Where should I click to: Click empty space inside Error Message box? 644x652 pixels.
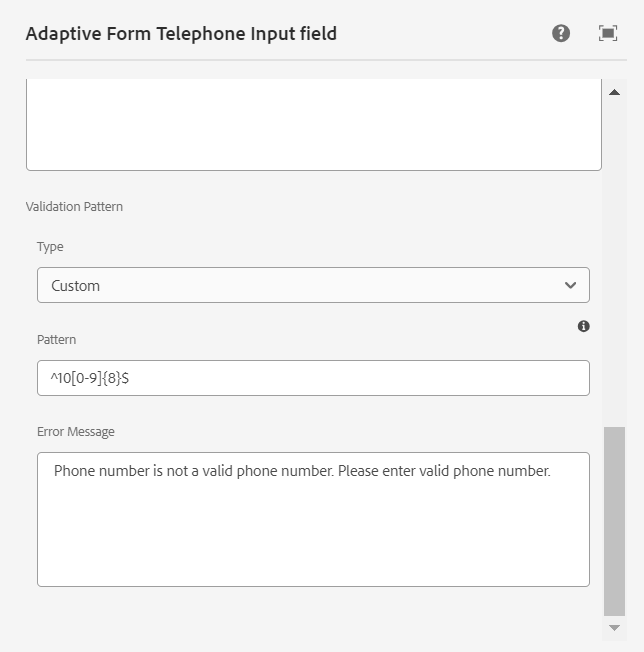[x=313, y=540]
